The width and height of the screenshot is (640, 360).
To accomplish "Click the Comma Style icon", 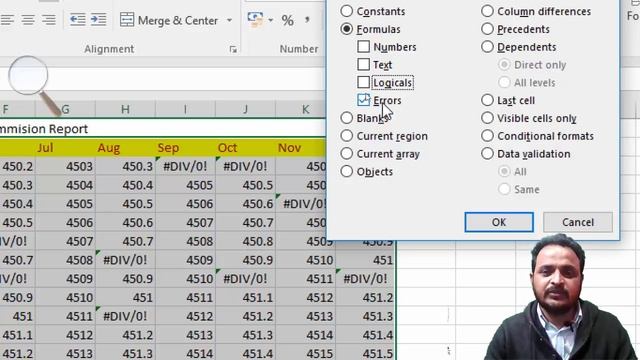I will (x=307, y=20).
